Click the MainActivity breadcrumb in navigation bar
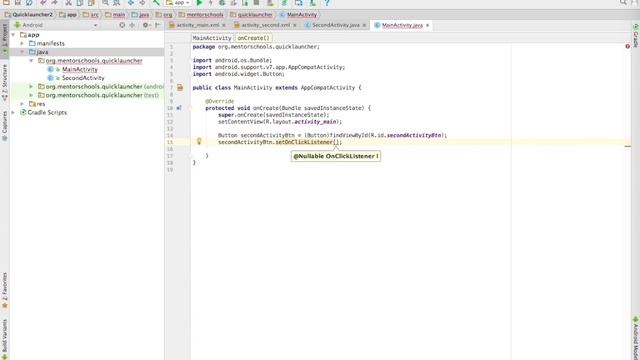 point(298,15)
